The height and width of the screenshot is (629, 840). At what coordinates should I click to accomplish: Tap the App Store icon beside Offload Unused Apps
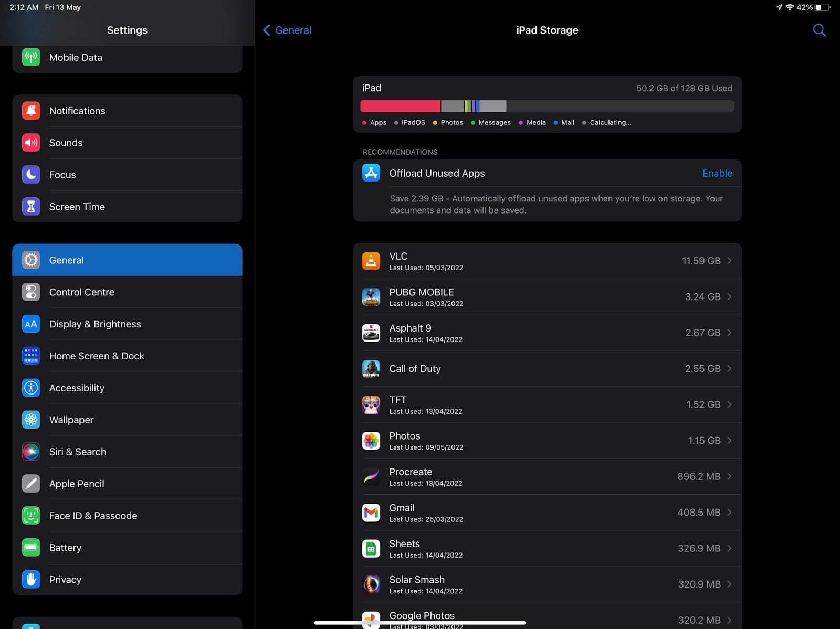point(371,173)
